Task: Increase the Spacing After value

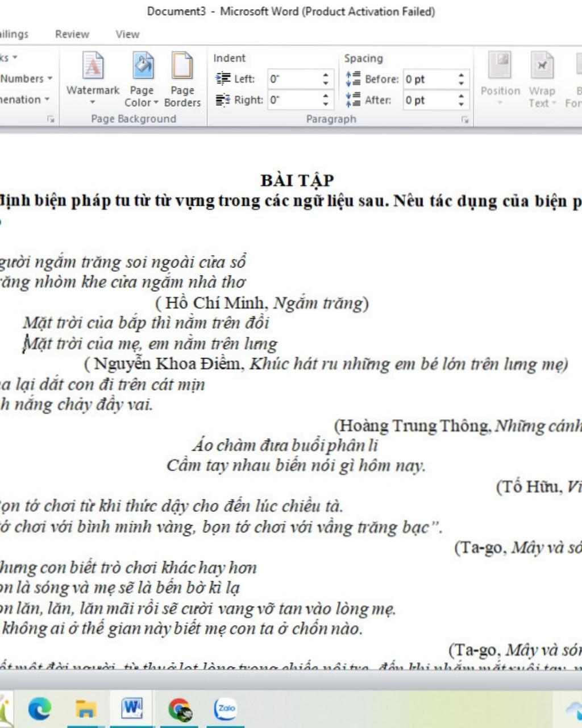Action: [461, 96]
